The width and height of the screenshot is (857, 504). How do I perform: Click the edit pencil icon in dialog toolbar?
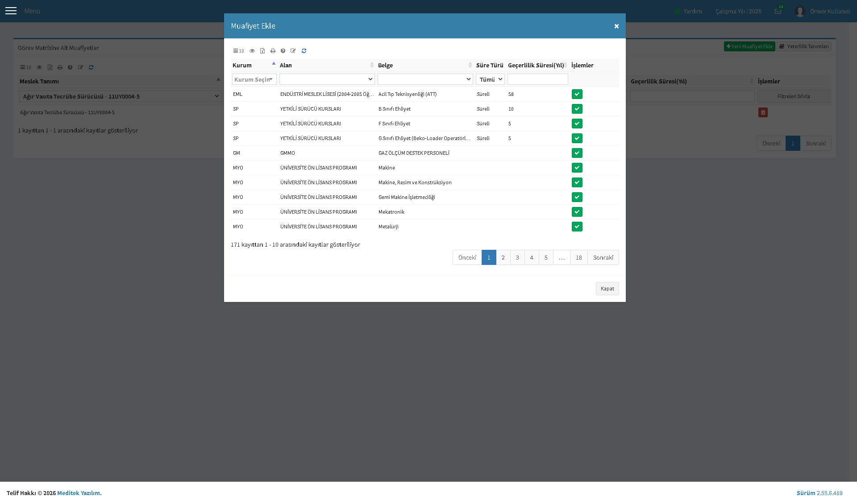(293, 51)
